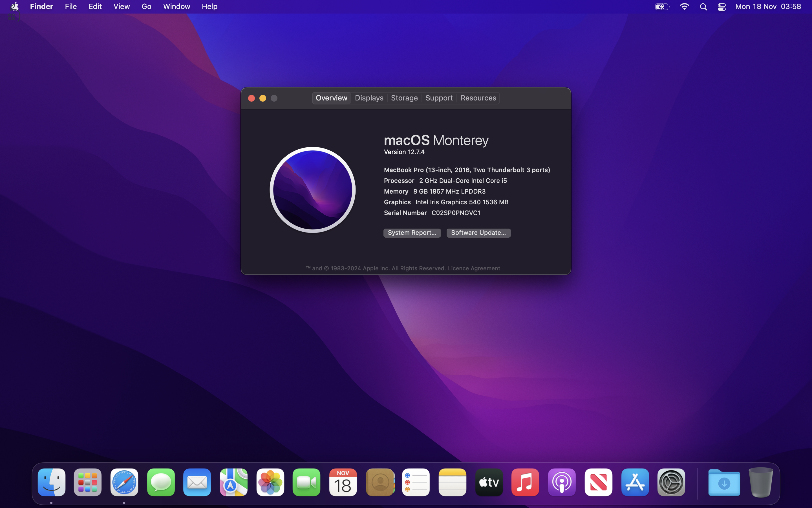Launch App Store from the Dock
The image size is (812, 508).
click(635, 482)
